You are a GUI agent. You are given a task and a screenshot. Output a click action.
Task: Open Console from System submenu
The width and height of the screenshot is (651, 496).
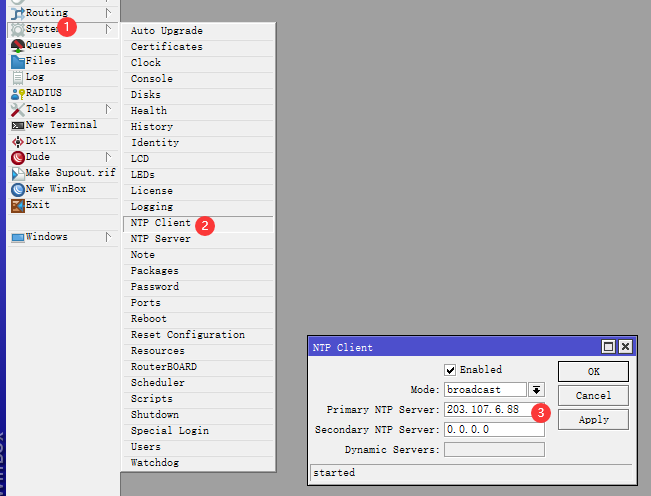tap(198, 79)
